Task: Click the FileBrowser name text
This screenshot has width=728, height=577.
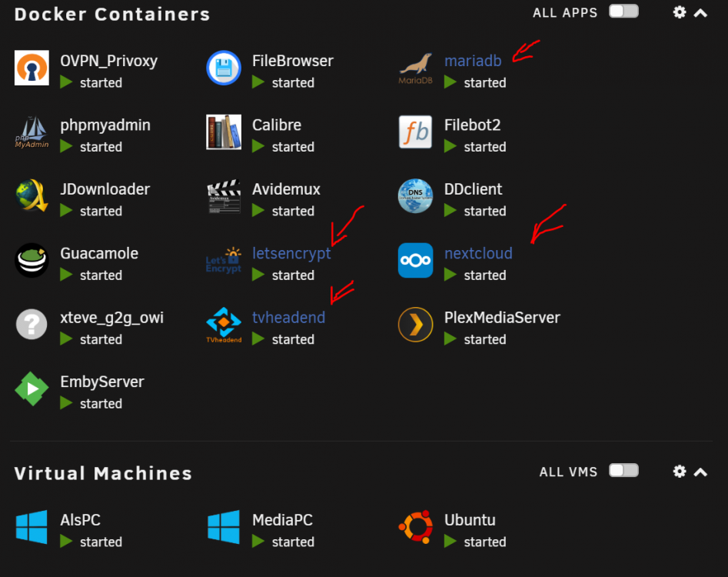Action: [292, 61]
